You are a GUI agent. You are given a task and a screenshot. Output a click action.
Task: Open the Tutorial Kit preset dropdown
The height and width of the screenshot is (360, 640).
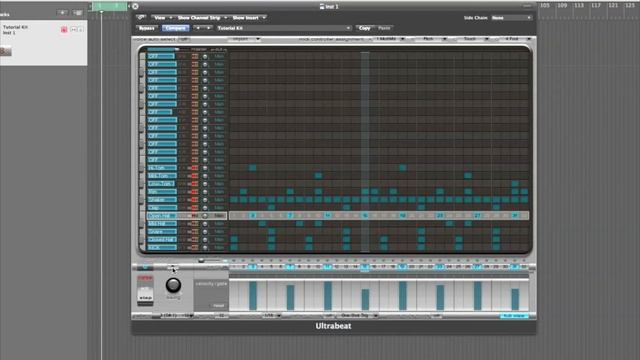pos(284,28)
